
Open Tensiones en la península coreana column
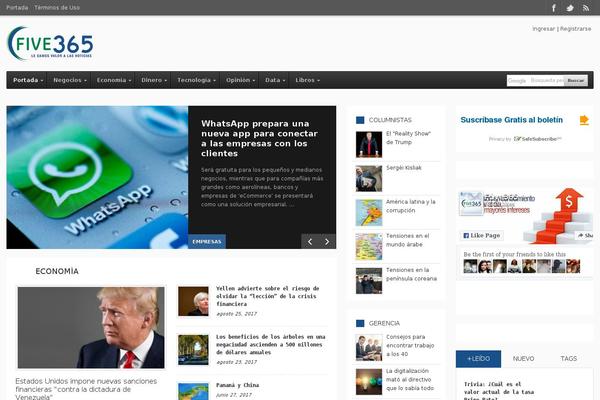pos(411,274)
